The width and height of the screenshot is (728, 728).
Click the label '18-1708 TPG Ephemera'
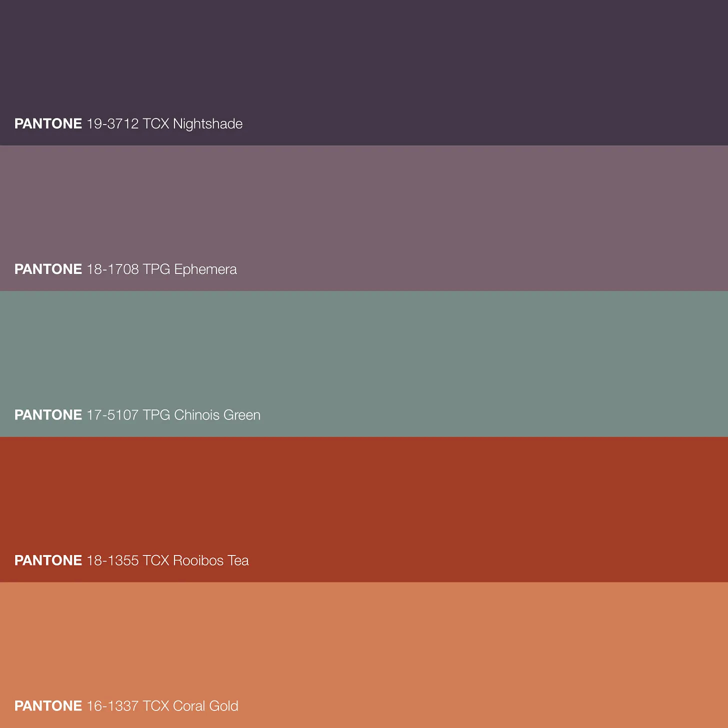pos(161,269)
